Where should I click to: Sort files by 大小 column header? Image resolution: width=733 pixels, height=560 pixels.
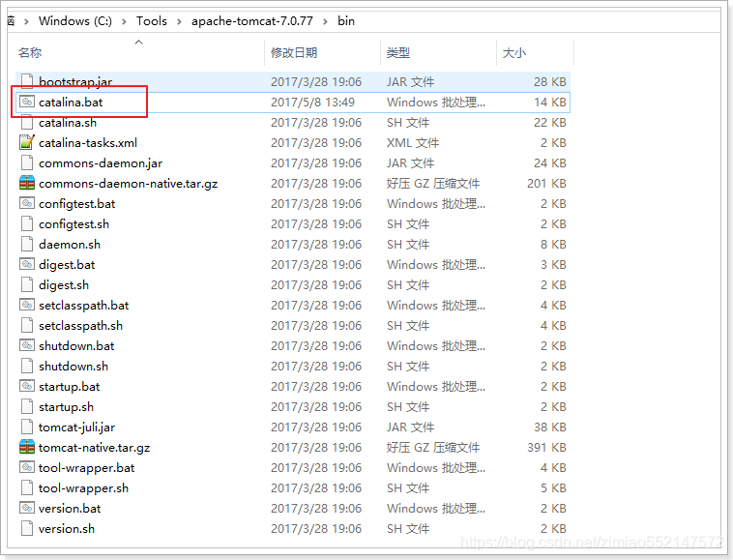[x=513, y=52]
